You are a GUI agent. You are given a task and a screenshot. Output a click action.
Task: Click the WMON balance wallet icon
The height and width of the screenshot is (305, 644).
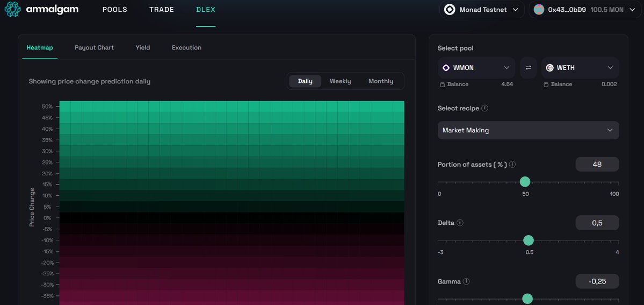(x=443, y=84)
